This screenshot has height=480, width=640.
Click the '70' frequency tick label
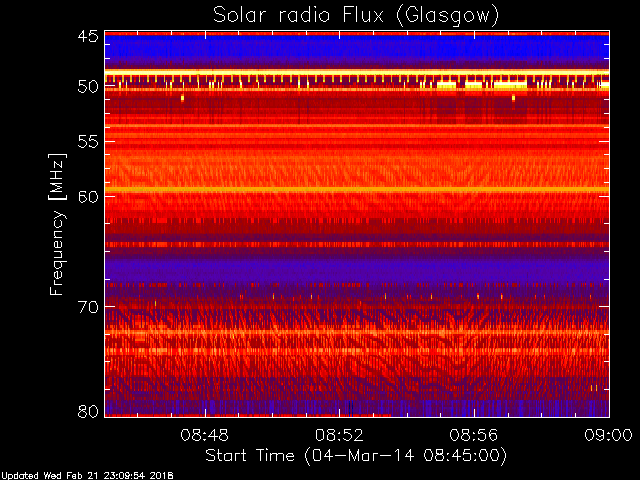(88, 307)
